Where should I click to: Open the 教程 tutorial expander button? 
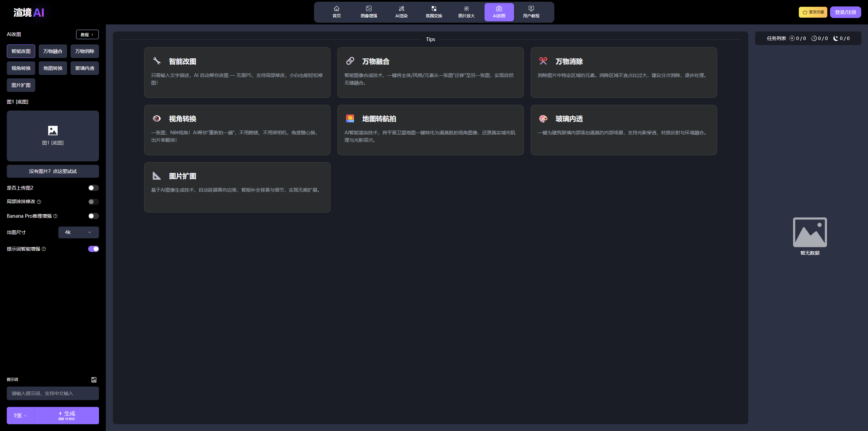(87, 35)
